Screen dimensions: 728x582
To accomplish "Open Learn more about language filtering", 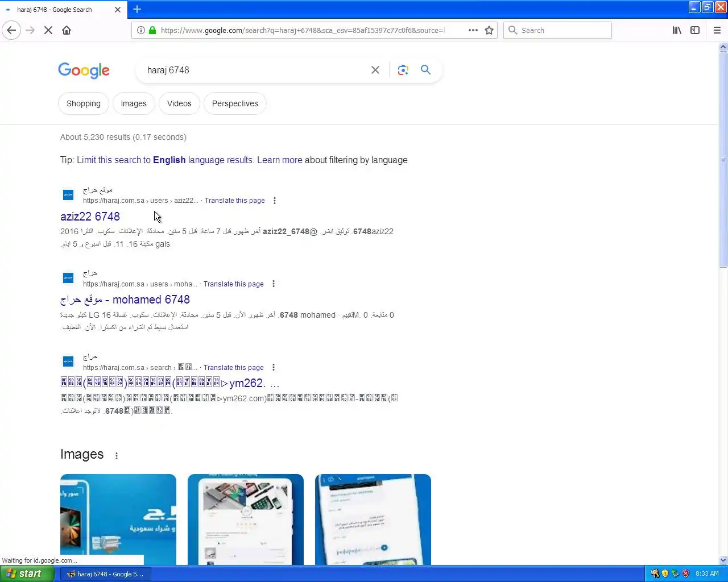I will (x=280, y=160).
